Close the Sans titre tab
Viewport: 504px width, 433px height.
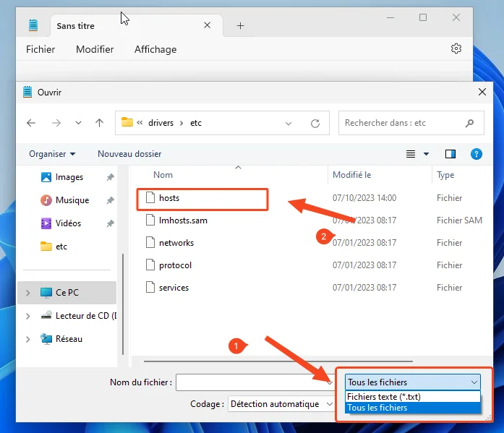click(208, 25)
